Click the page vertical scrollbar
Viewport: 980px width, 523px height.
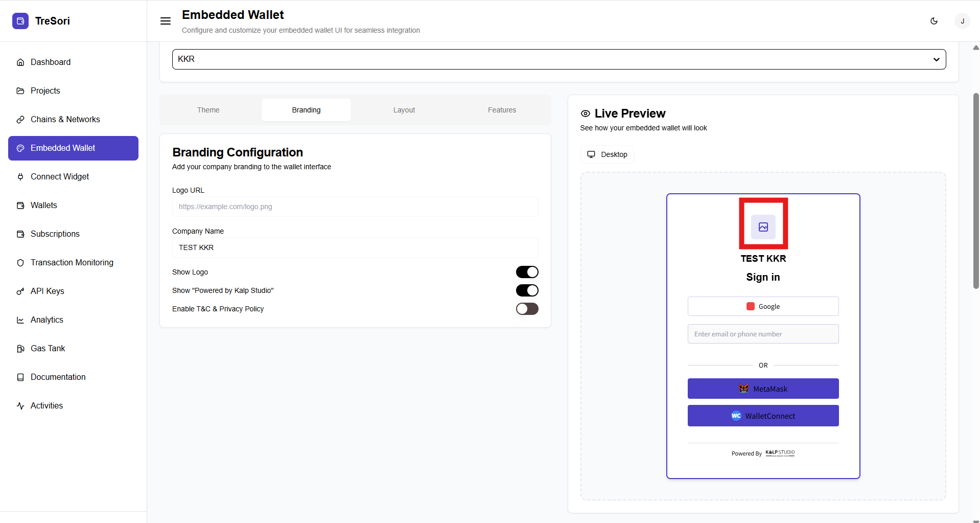click(x=976, y=191)
